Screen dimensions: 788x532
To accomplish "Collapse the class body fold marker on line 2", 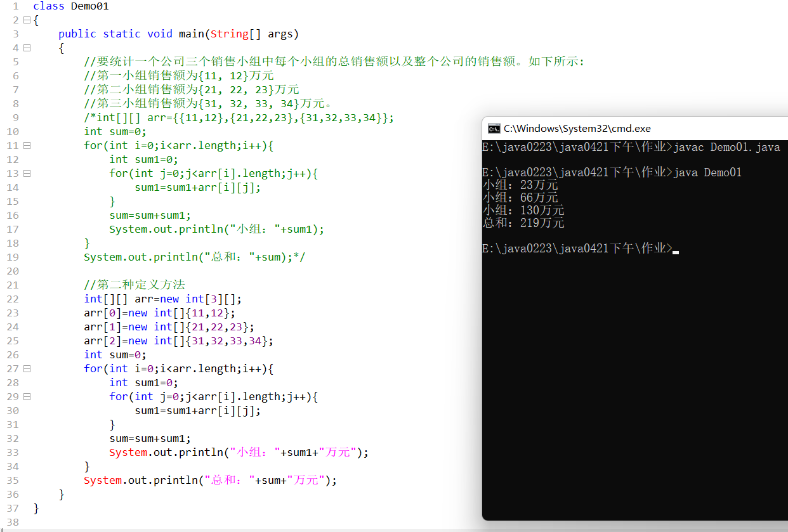I will (27, 20).
